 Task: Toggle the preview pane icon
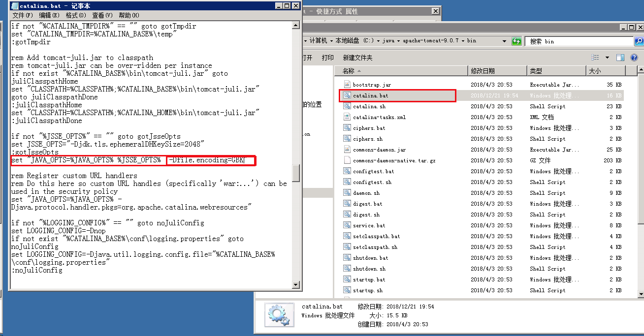pyautogui.click(x=620, y=58)
